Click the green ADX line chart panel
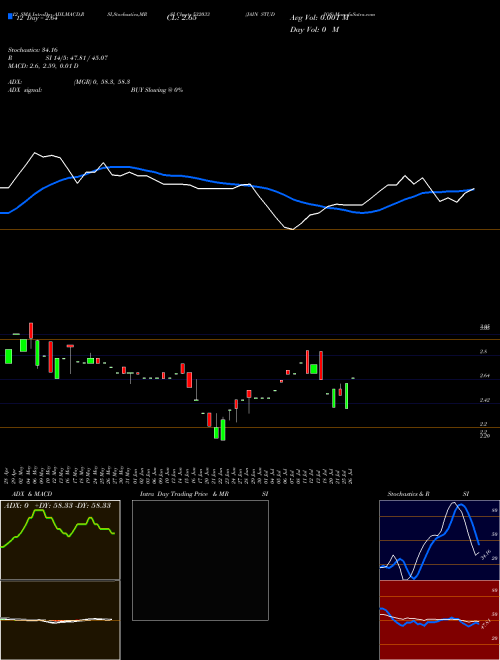 point(60,540)
